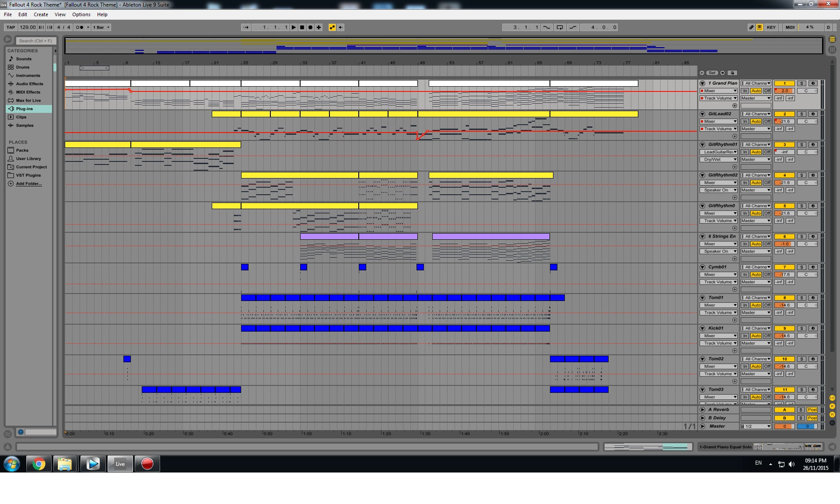
Task: Nudge tempo up button
Action: pos(49,27)
